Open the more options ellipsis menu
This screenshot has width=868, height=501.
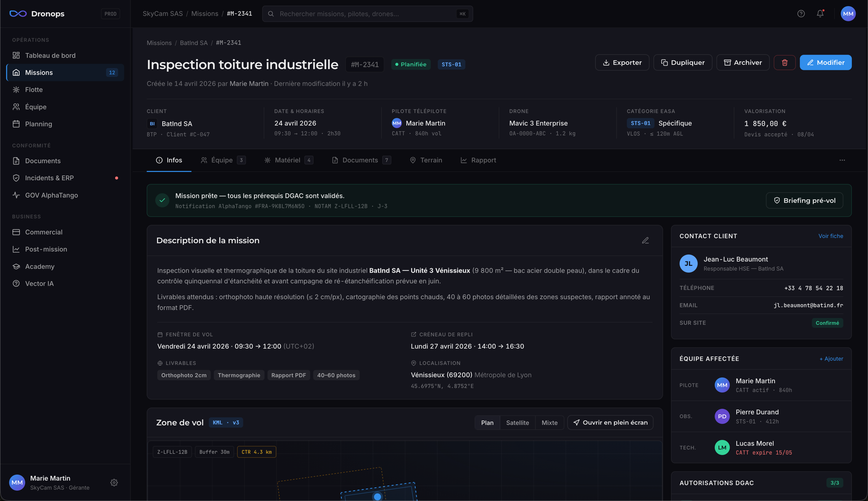(842, 160)
